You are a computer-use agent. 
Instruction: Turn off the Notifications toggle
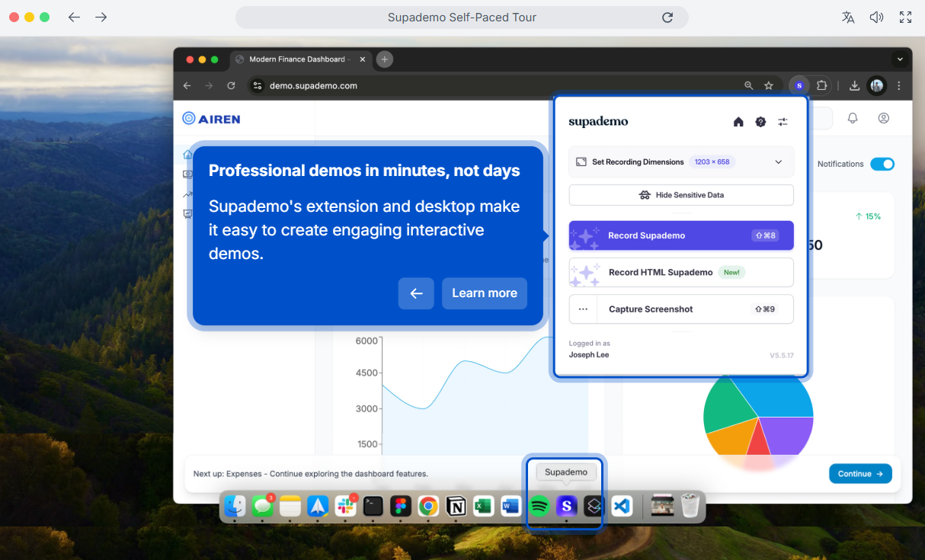coord(882,164)
